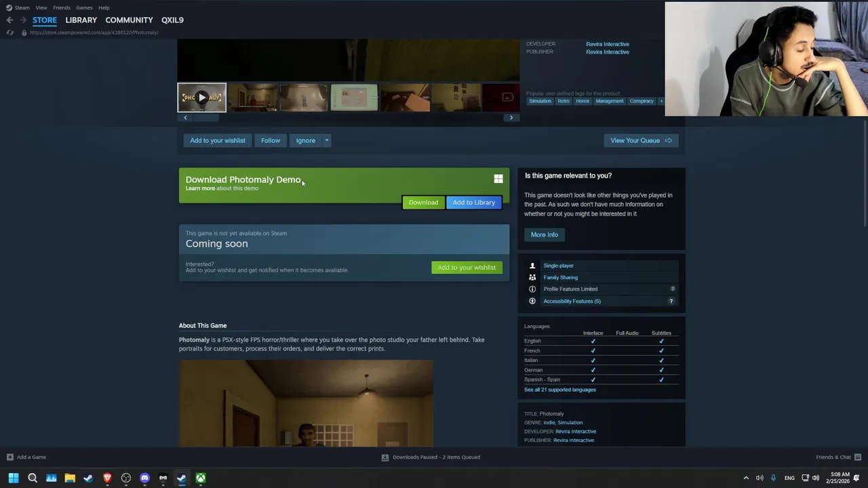
Task: Open Windows Start menu
Action: click(x=13, y=478)
